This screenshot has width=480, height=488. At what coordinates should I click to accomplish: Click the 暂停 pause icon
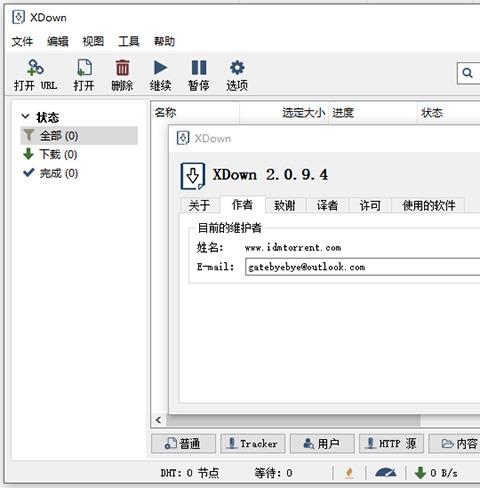[199, 68]
